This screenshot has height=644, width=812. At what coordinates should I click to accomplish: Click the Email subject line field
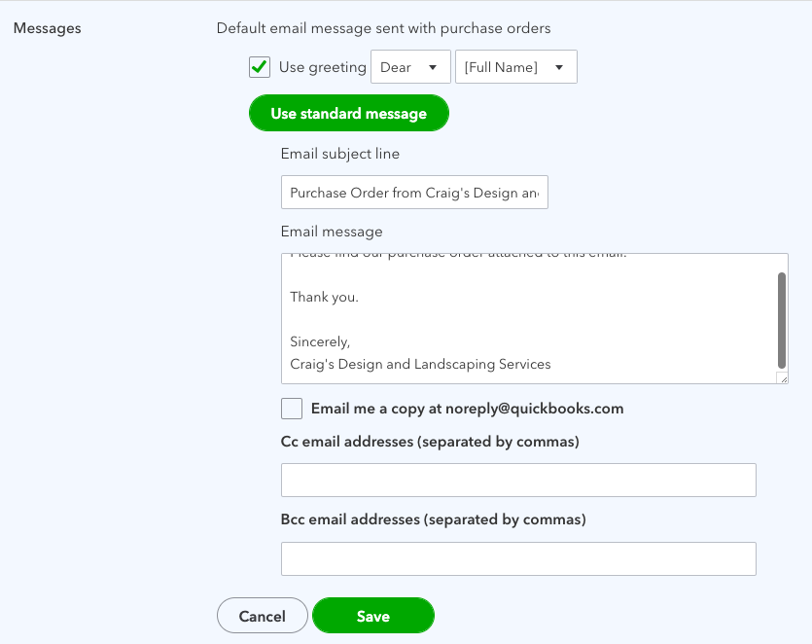(414, 193)
